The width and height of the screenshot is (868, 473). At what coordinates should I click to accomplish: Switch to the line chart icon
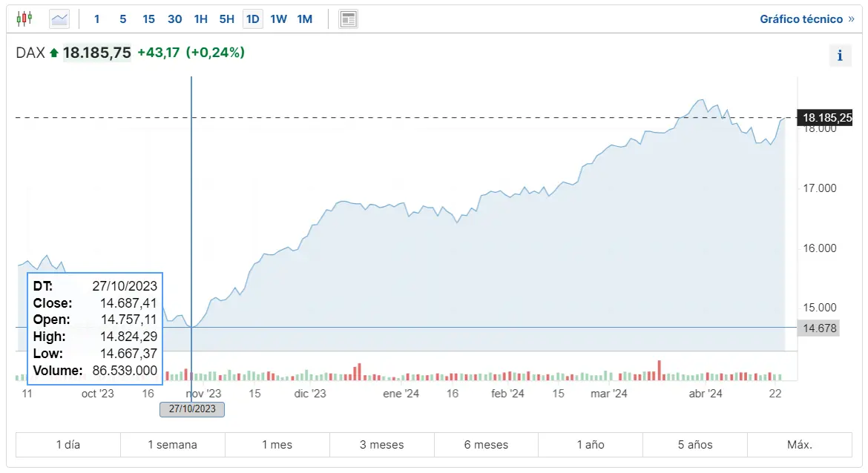click(x=59, y=19)
